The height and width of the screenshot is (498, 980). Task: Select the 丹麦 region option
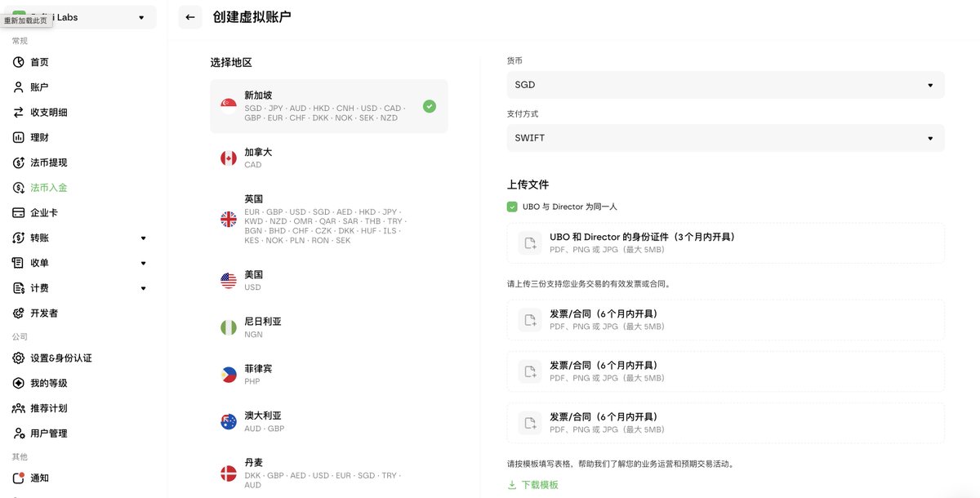coord(329,474)
